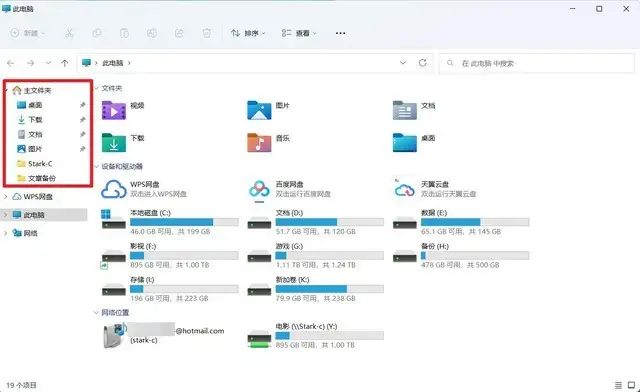640x392 pixels.
Task: Click the Rename icon in toolbar
Action: click(x=151, y=33)
